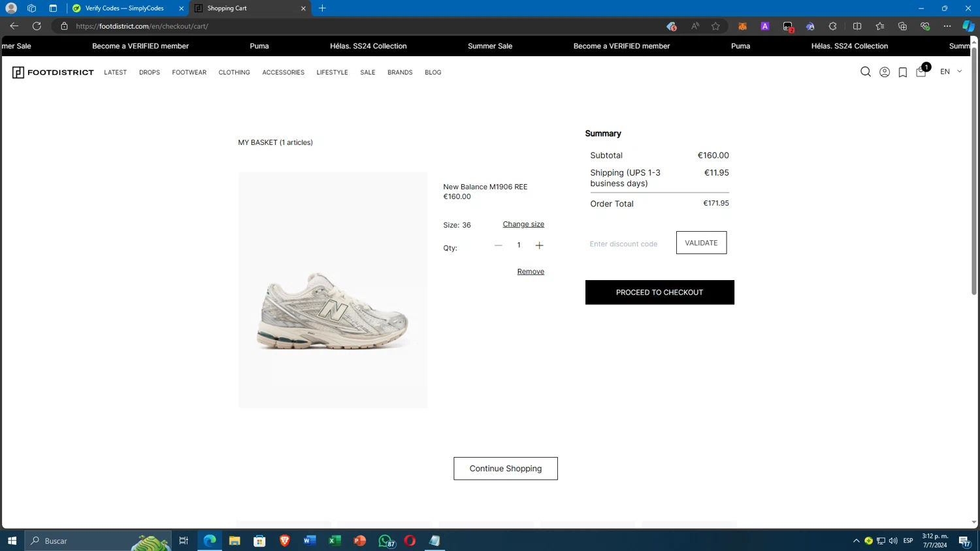
Task: Close the Shopping Cart tab
Action: tap(303, 8)
